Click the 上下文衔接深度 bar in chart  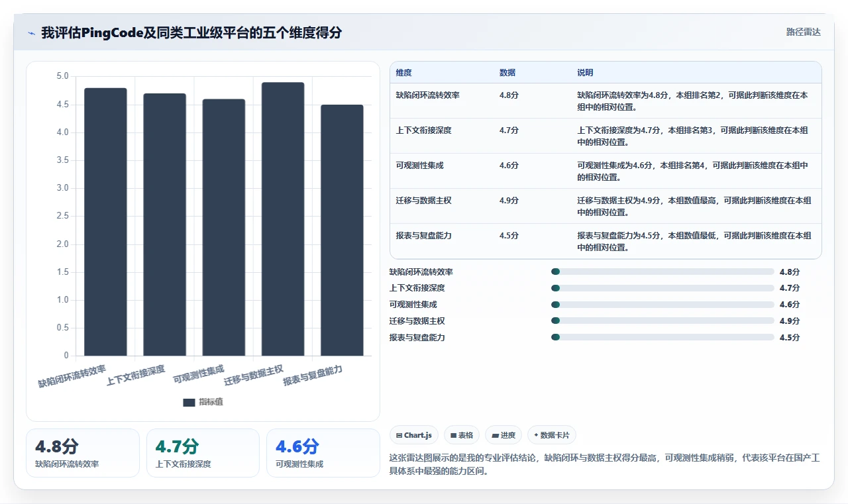pos(164,225)
